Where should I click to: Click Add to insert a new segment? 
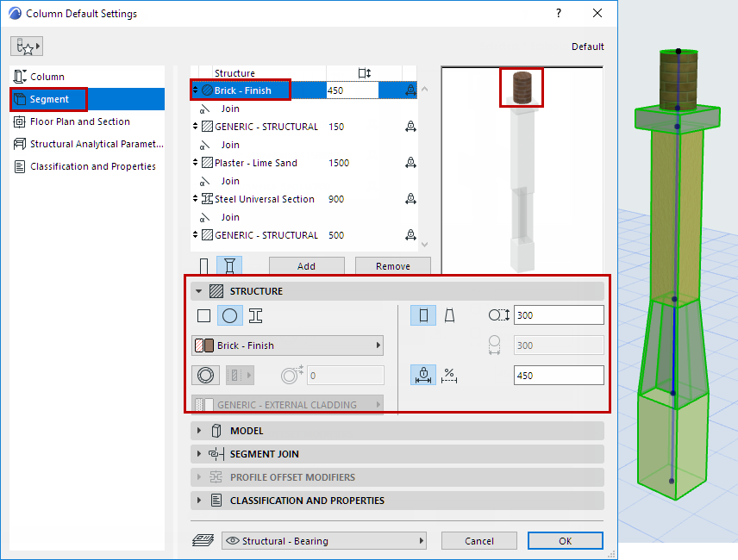pos(307,265)
